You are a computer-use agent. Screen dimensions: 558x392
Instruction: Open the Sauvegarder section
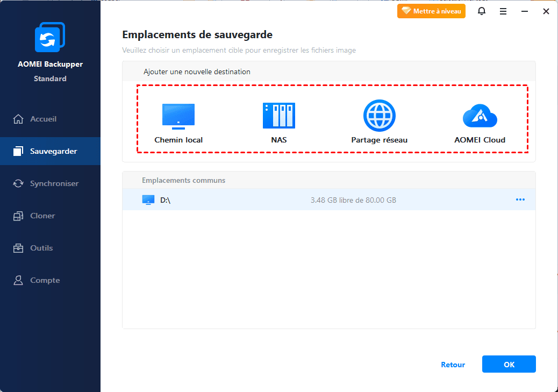(50, 151)
